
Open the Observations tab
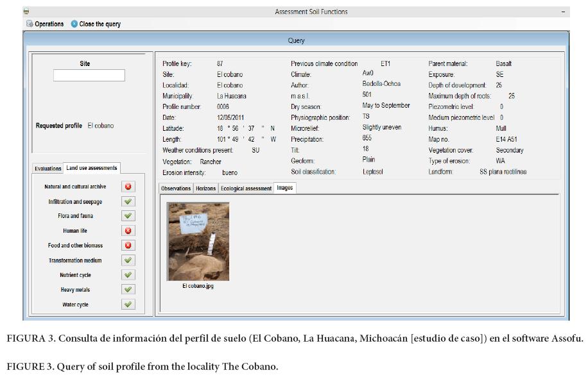pos(176,188)
